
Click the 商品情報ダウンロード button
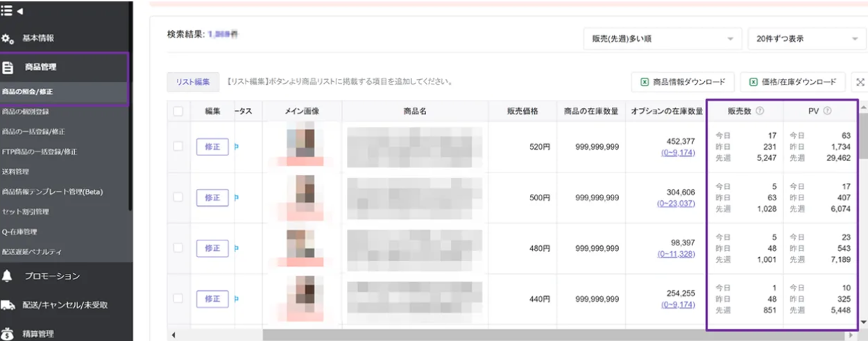(683, 82)
